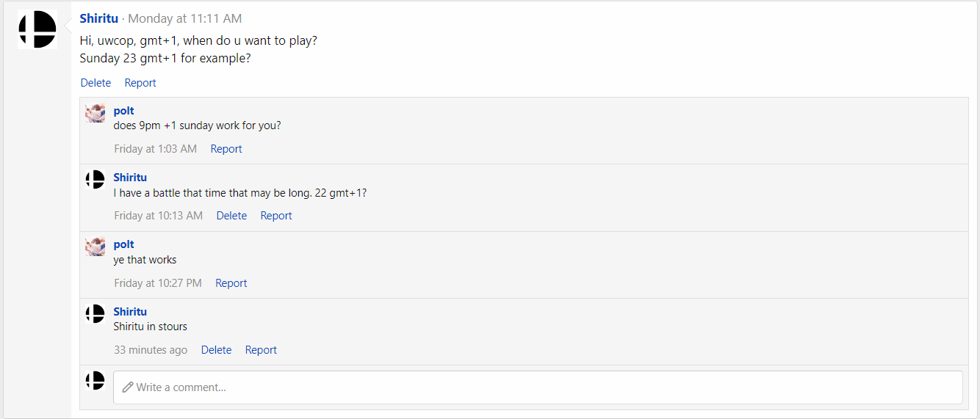Report polt's 'ye that works' comment

coord(231,283)
